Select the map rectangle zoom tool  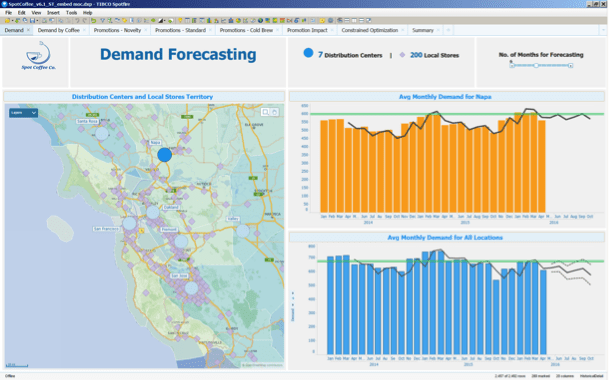point(266,112)
